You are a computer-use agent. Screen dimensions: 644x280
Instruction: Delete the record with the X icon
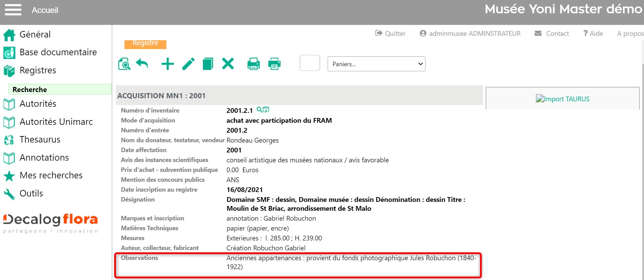(x=228, y=63)
